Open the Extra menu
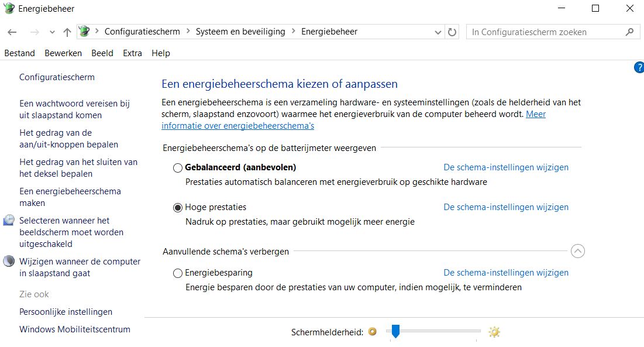644x347 pixels. (x=132, y=53)
